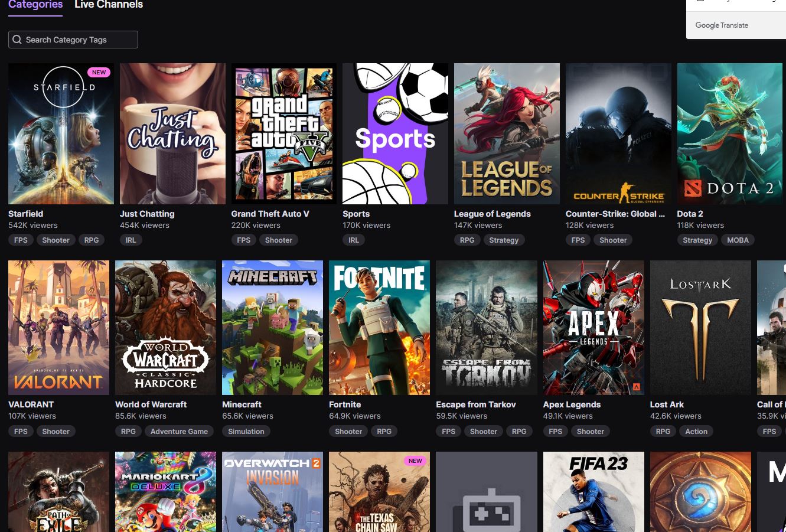Screen dimensions: 786x532
Task: Click the Just Chatting title link
Action: 147,214
